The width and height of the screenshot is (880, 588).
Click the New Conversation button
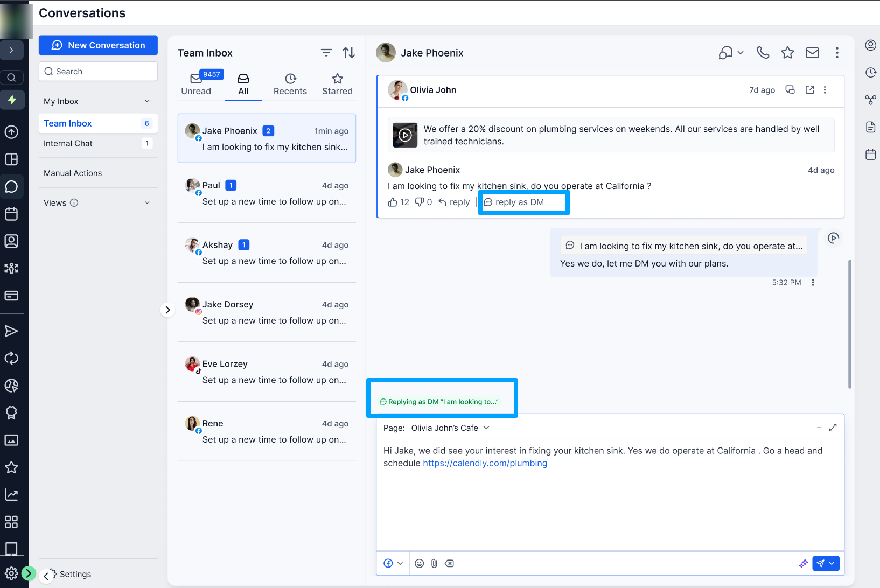[98, 45]
